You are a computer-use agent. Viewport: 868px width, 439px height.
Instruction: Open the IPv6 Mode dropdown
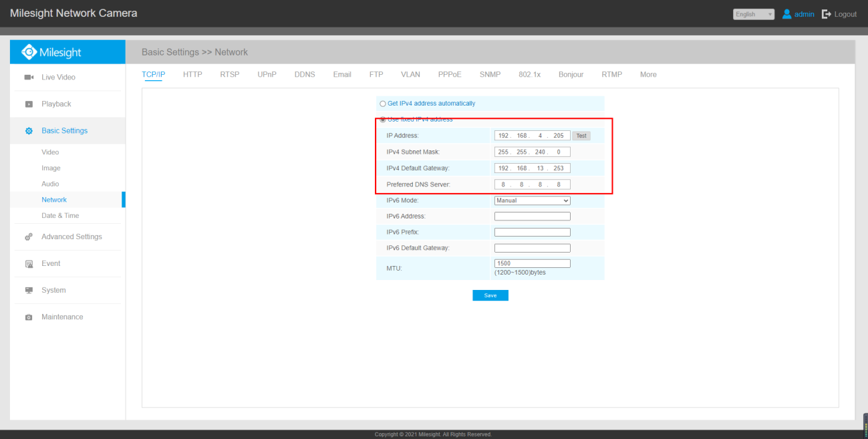[533, 200]
